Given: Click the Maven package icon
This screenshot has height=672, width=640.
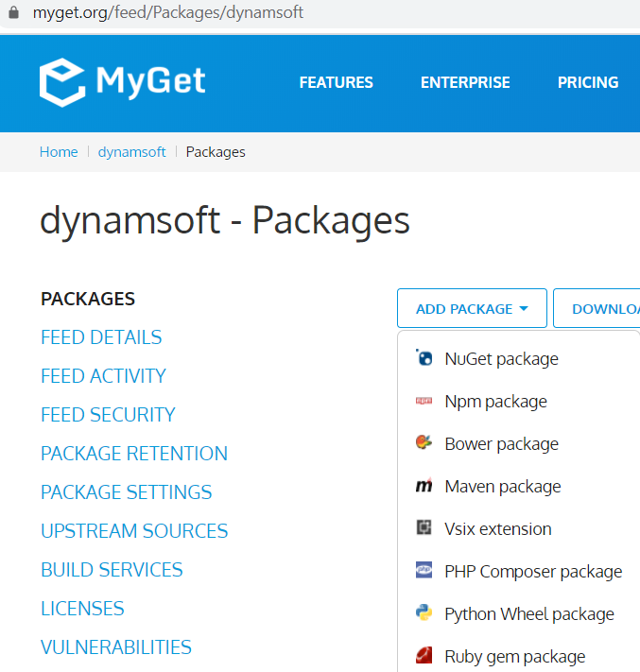Looking at the screenshot, I should 424,486.
